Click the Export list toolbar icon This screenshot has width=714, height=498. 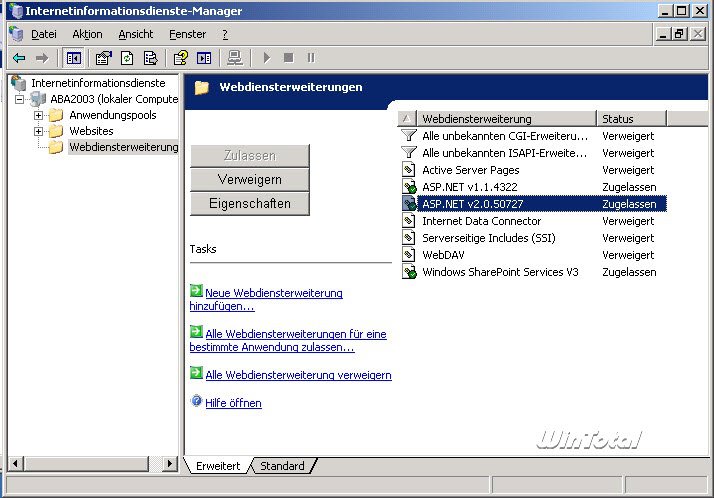coord(150,58)
